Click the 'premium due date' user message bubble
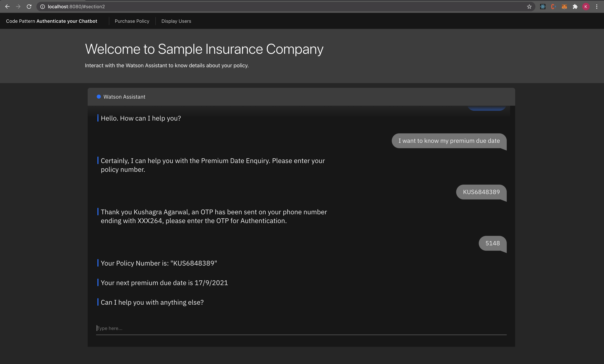The width and height of the screenshot is (604, 364). pos(449,141)
